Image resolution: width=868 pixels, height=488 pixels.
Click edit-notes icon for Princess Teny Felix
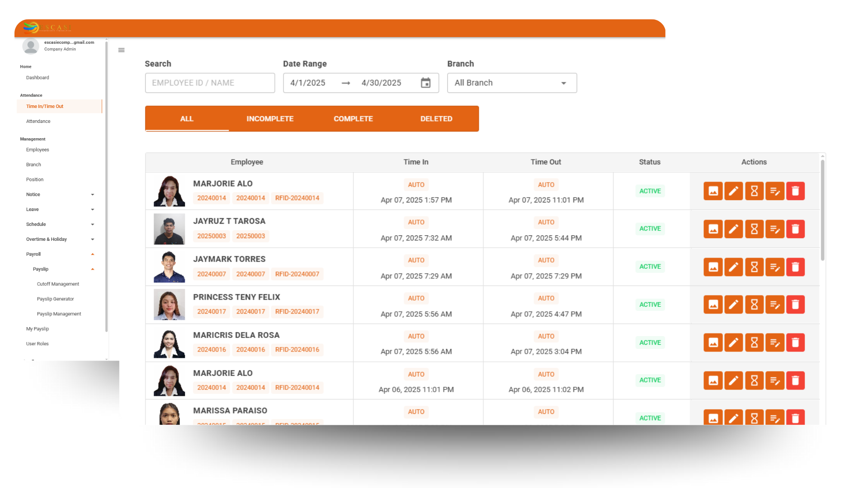774,305
